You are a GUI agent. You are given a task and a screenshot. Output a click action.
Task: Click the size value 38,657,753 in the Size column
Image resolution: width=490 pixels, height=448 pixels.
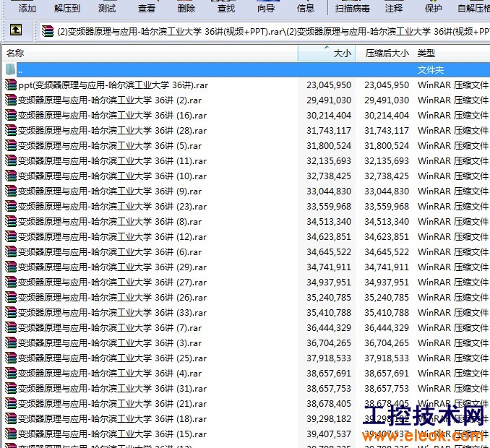pos(329,389)
